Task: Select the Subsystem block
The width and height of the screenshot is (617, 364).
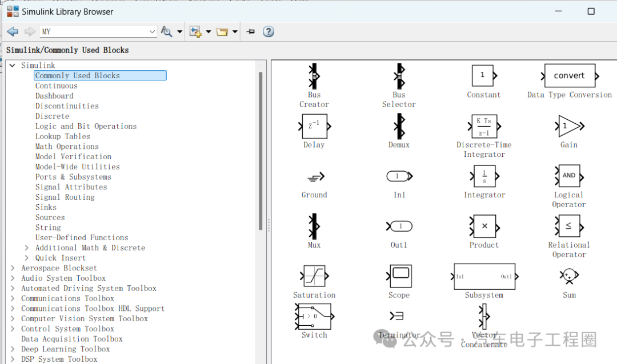Action: (484, 276)
